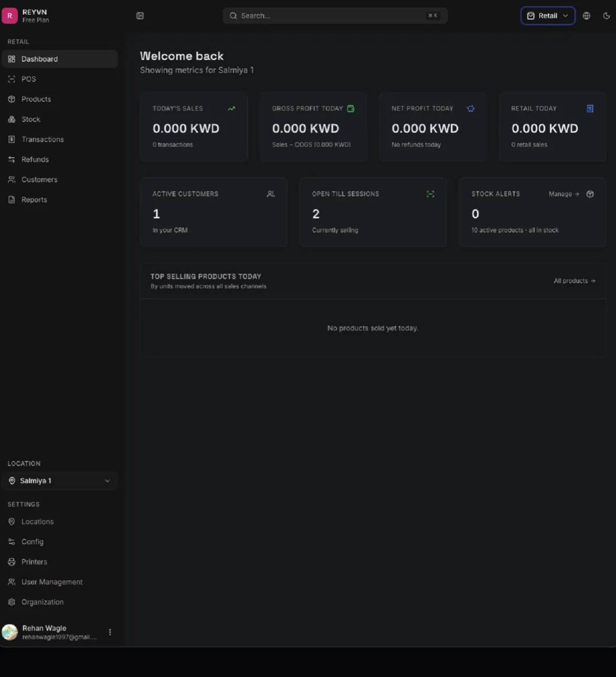The image size is (616, 677).
Task: Open Stock in the sidebar
Action: click(x=60, y=119)
